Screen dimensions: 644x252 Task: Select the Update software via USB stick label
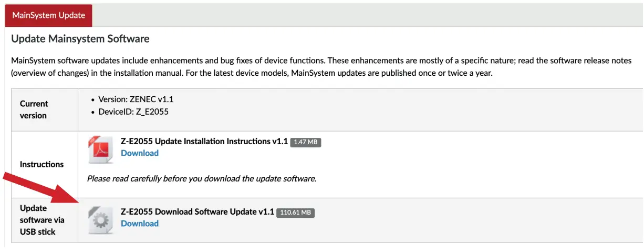[x=41, y=220]
